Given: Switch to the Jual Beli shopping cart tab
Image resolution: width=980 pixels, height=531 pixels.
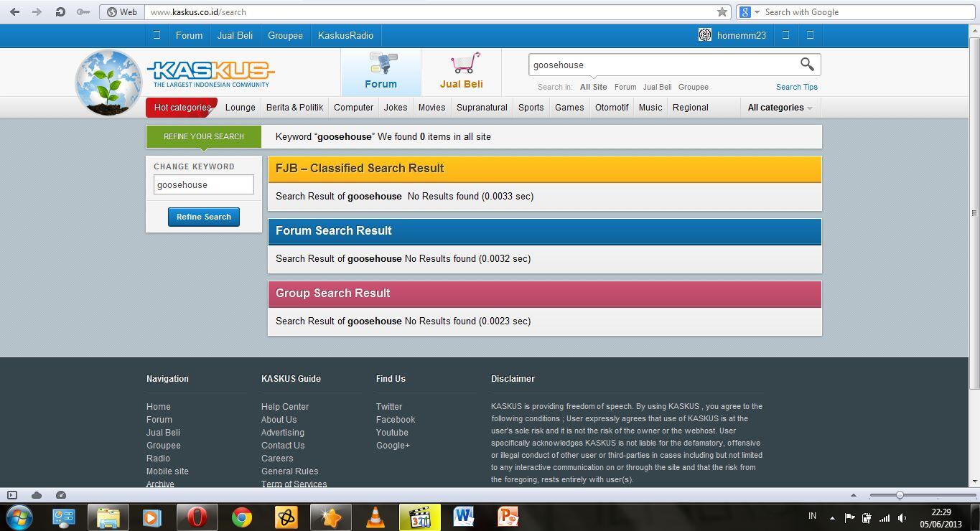Looking at the screenshot, I should [461, 71].
